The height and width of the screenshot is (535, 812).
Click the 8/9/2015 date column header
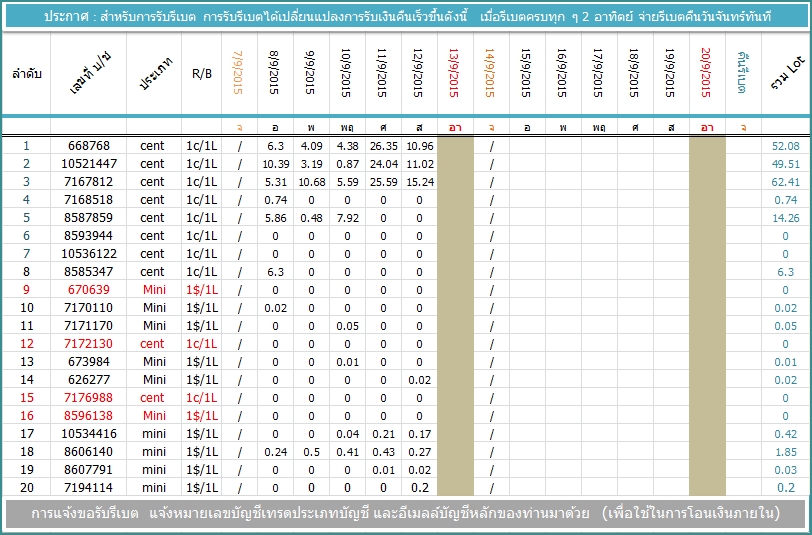pos(274,73)
